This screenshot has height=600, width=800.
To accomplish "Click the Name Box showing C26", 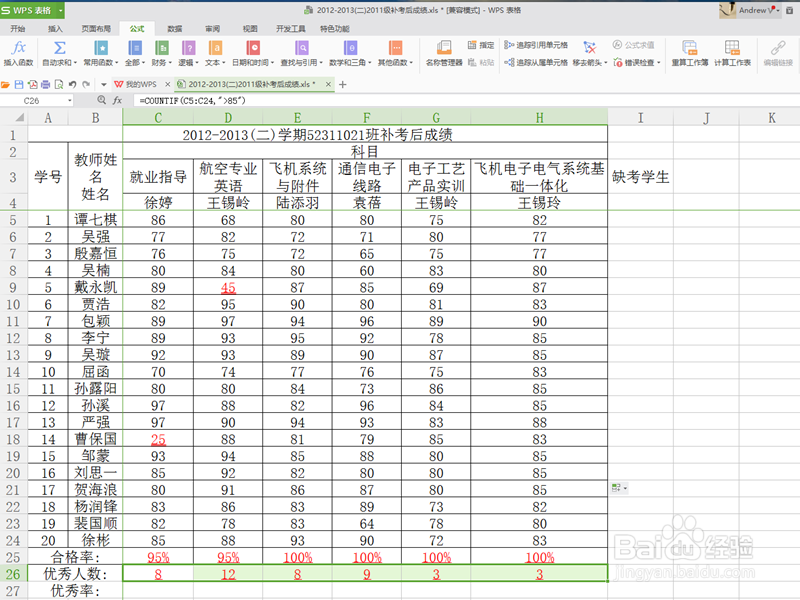I will 32,101.
